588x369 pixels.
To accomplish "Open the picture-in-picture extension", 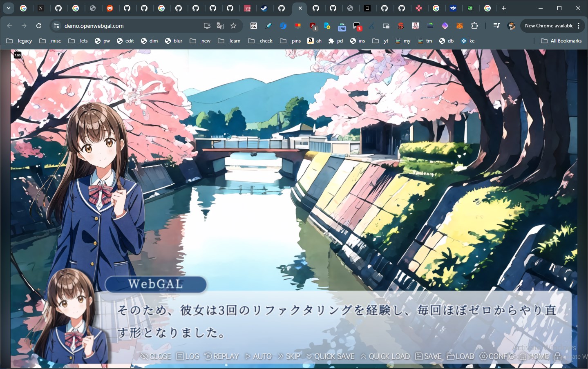I will (386, 26).
